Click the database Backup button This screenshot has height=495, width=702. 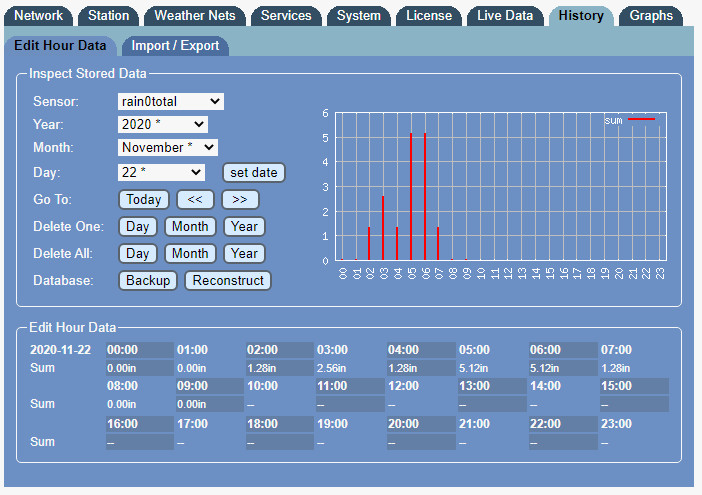pyautogui.click(x=148, y=281)
